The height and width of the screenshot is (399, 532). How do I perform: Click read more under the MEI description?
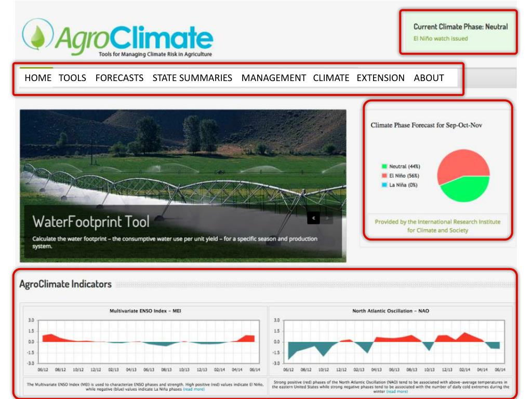[194, 389]
